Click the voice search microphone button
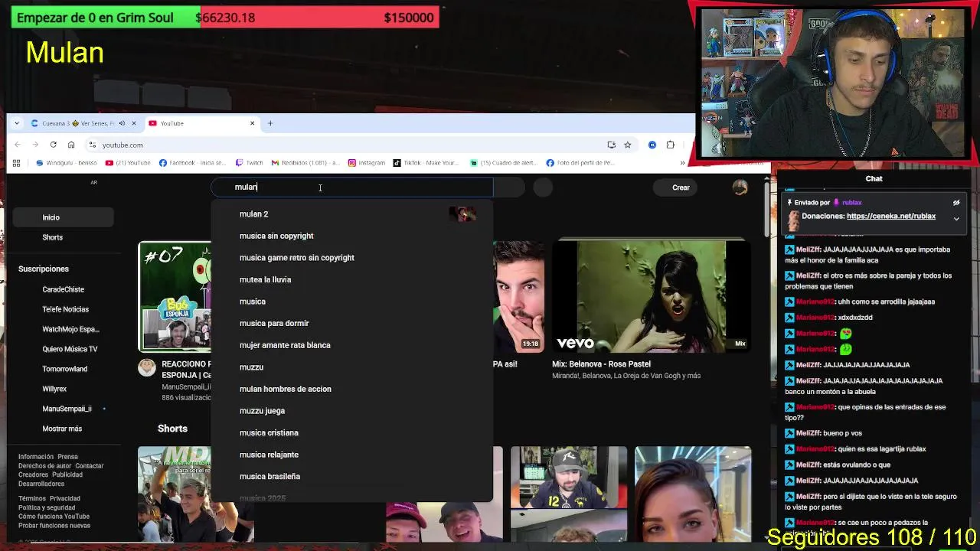 543,187
